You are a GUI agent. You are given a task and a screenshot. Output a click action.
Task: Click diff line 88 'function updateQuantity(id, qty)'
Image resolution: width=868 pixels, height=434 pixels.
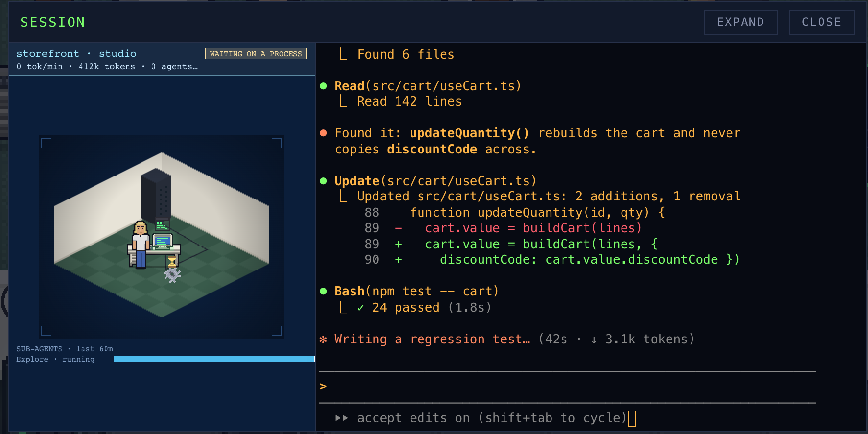[x=515, y=212]
